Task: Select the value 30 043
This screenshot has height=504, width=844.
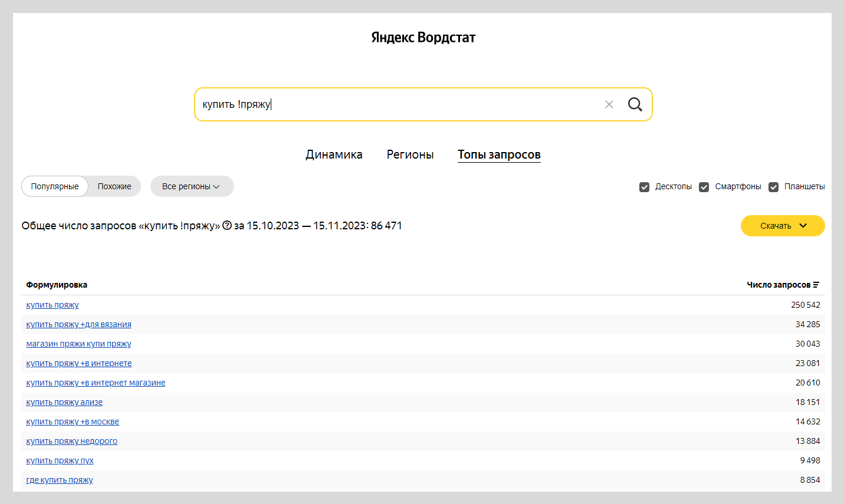Action: pos(808,344)
